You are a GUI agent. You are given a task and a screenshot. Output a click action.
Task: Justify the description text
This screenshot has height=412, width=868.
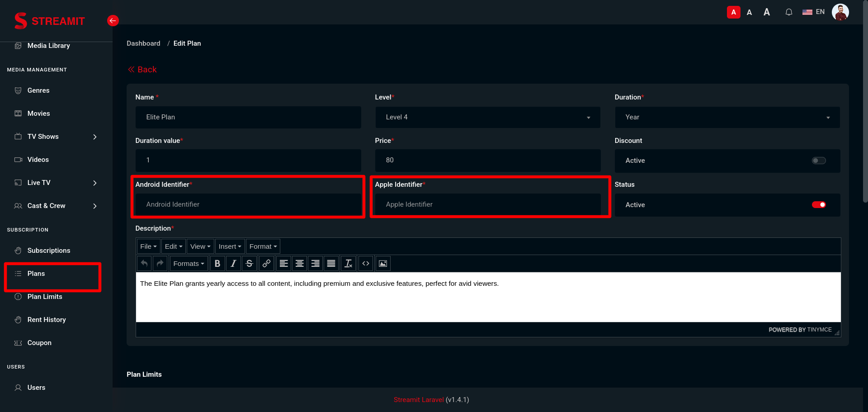pos(331,263)
